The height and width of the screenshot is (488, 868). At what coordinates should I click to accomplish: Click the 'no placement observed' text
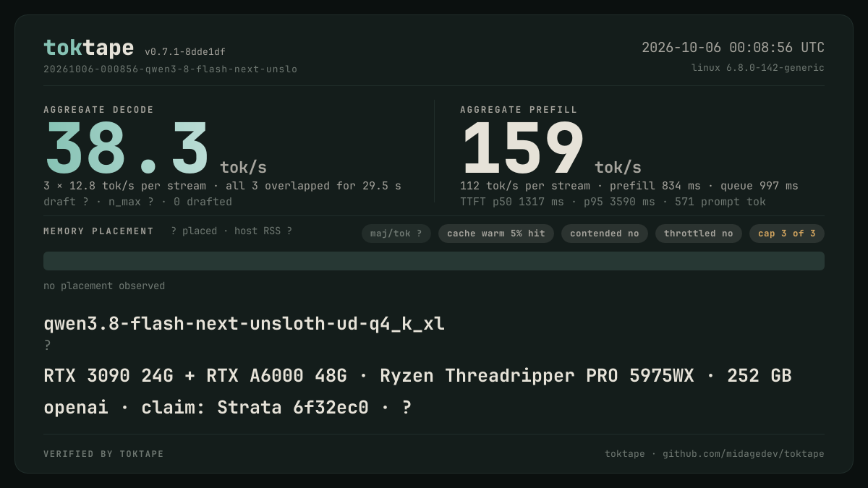104,286
